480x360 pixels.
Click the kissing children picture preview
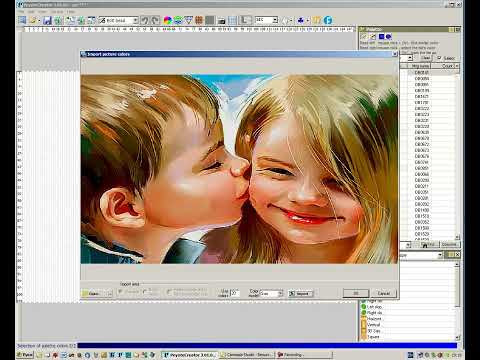(239, 169)
